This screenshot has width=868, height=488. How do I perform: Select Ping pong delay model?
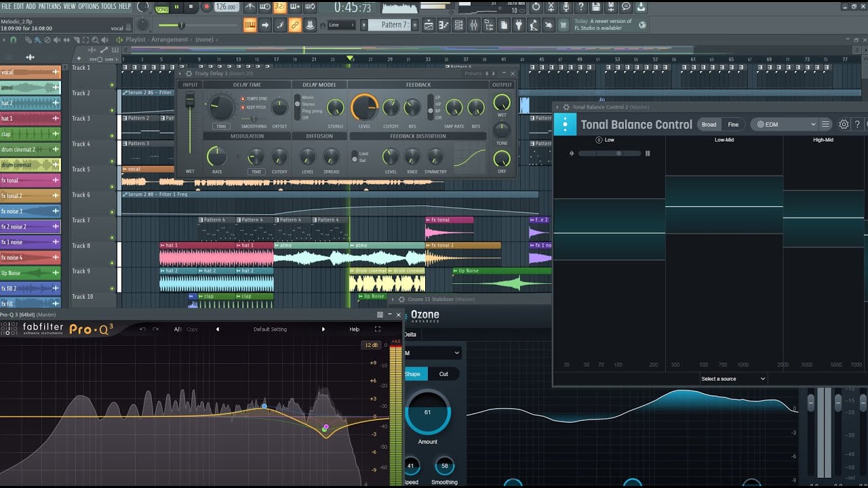click(x=312, y=111)
